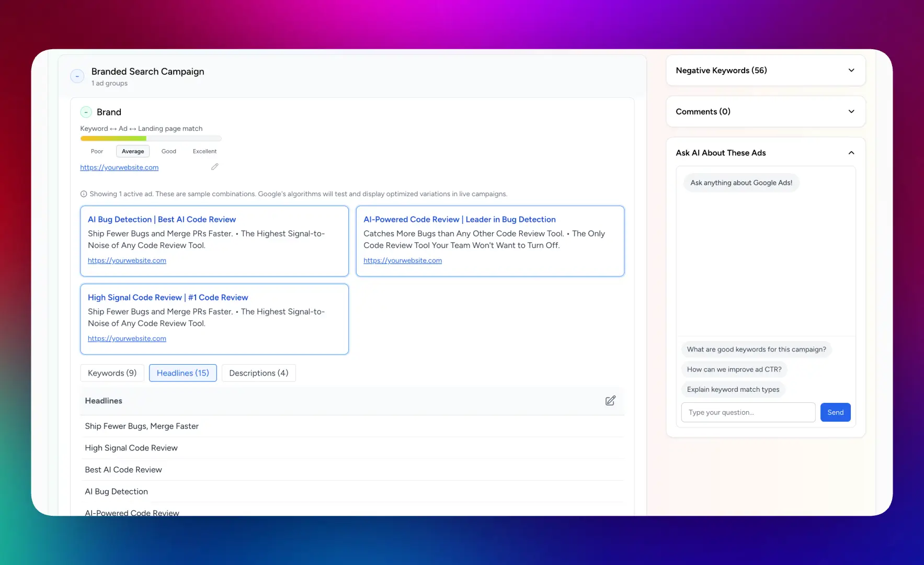Open the Descriptions tab
Image resolution: width=924 pixels, height=565 pixels.
click(258, 372)
